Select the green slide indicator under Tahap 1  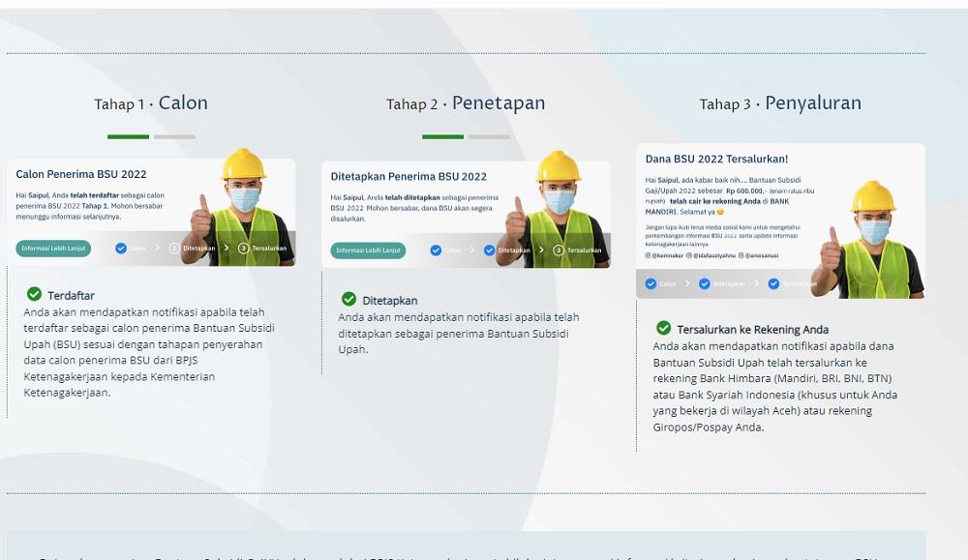pos(129,136)
